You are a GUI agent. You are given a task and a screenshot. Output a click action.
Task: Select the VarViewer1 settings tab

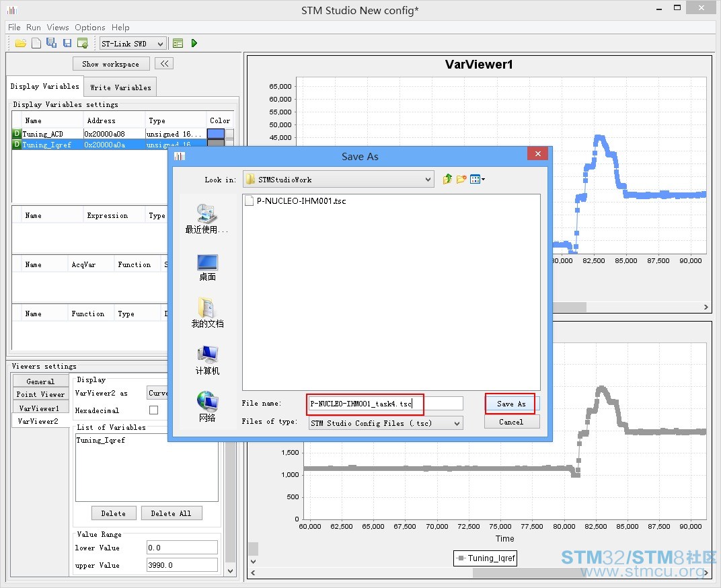pos(39,408)
